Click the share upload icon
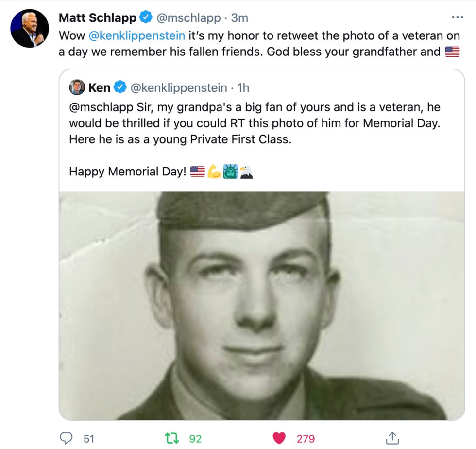 point(391,438)
